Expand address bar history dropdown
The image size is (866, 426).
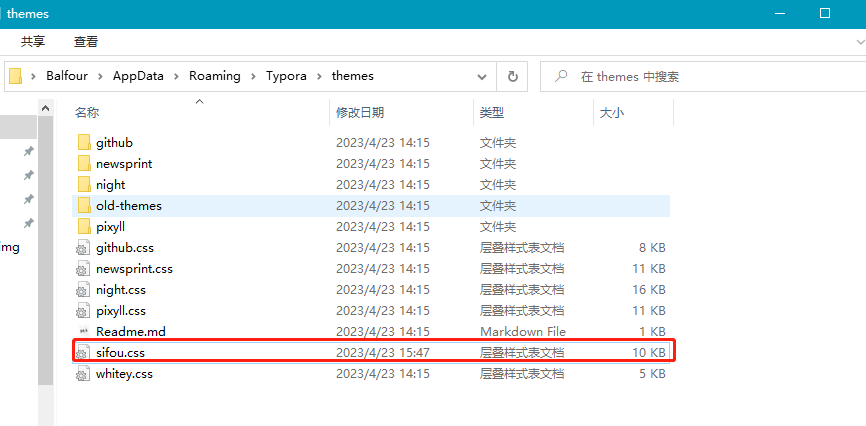point(482,76)
